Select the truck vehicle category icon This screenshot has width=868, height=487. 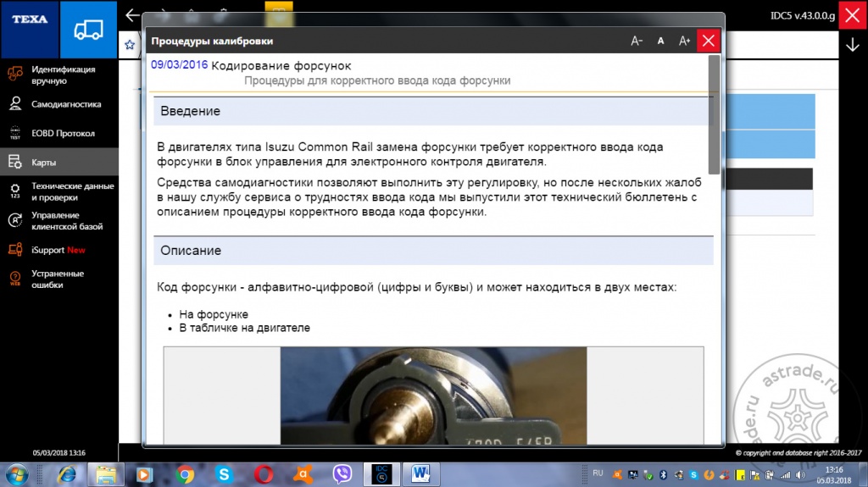click(x=88, y=29)
